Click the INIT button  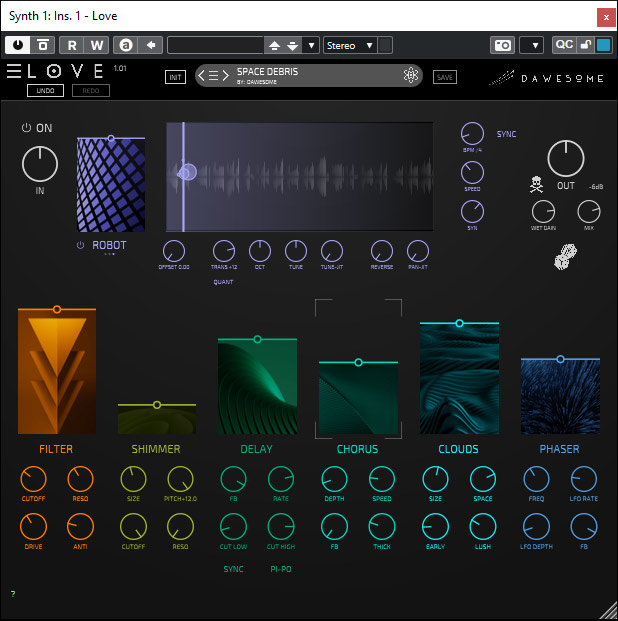175,77
